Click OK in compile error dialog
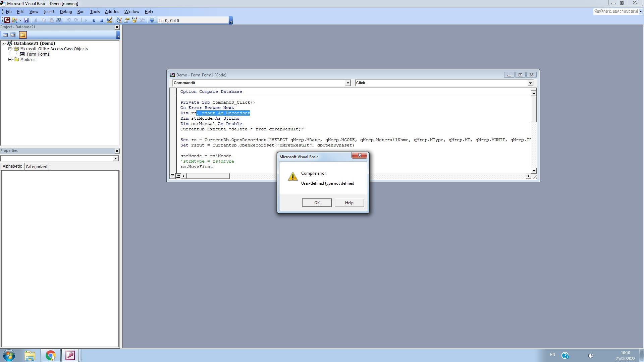 pos(317,202)
